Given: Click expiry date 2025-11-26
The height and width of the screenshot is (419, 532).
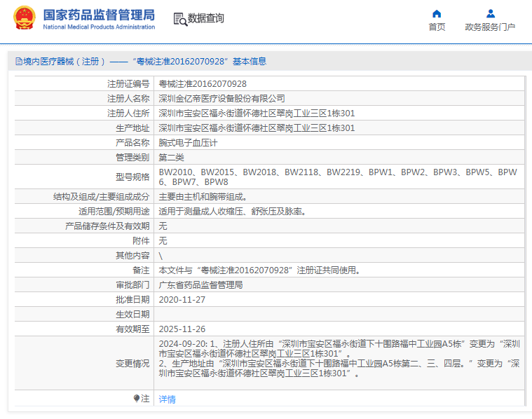Looking at the screenshot, I should [x=182, y=329].
